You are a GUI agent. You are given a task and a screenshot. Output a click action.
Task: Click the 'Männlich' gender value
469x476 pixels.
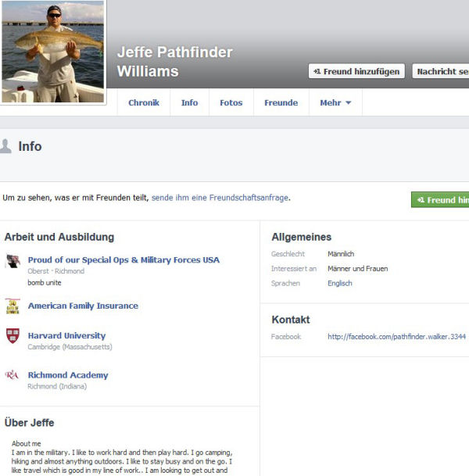(x=341, y=254)
